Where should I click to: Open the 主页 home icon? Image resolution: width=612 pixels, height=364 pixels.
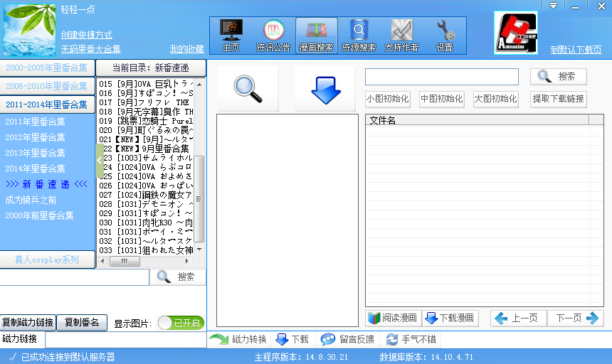point(231,36)
